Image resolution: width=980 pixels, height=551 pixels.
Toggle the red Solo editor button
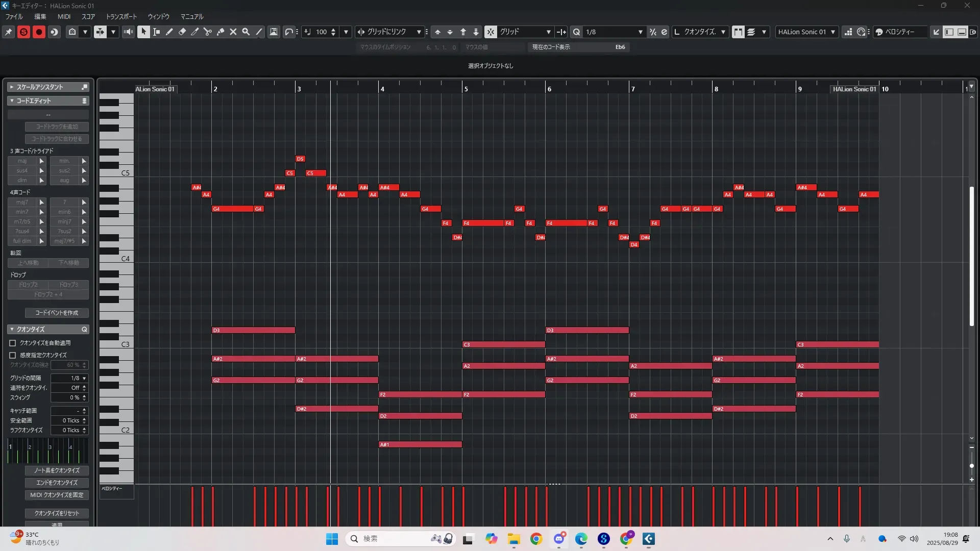(x=23, y=32)
